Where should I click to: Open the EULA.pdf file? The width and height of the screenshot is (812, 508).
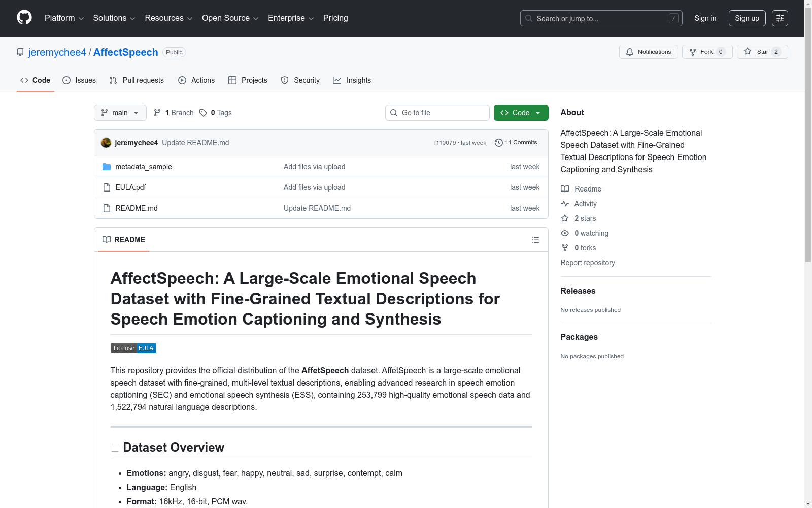(130, 187)
